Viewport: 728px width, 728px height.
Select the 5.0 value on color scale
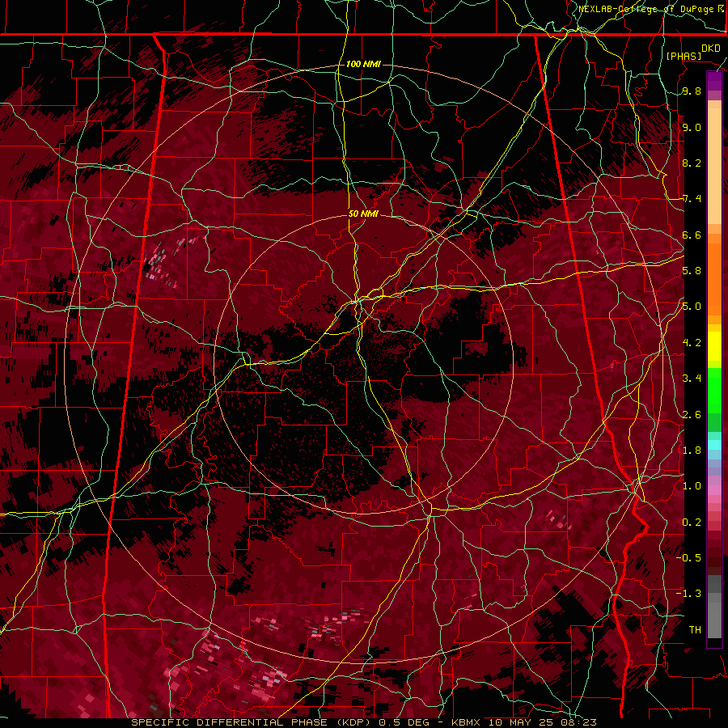(692, 307)
